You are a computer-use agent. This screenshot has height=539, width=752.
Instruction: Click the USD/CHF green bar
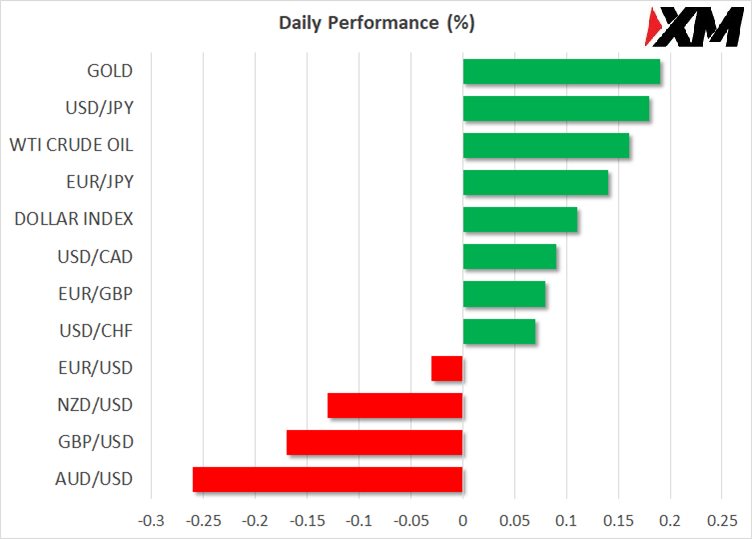coord(499,331)
